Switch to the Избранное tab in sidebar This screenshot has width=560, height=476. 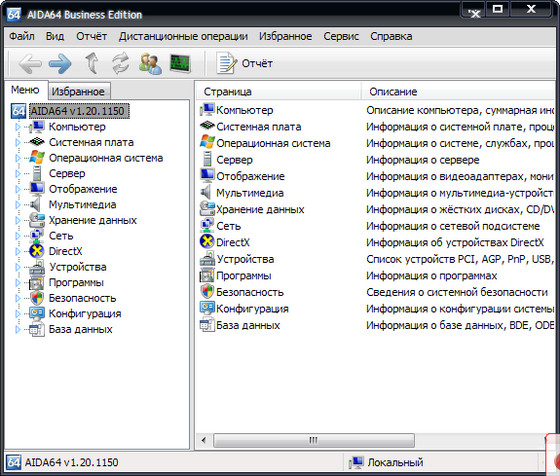click(x=78, y=91)
